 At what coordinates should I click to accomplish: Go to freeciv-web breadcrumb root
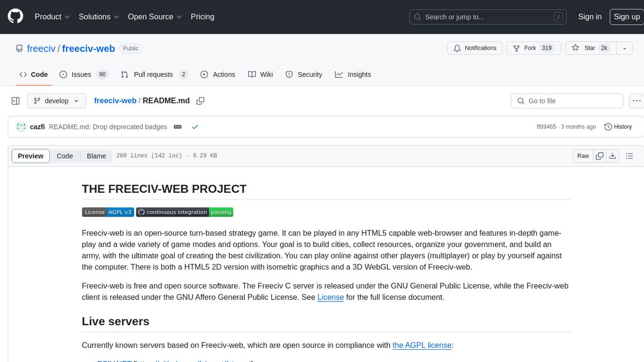[x=115, y=100]
